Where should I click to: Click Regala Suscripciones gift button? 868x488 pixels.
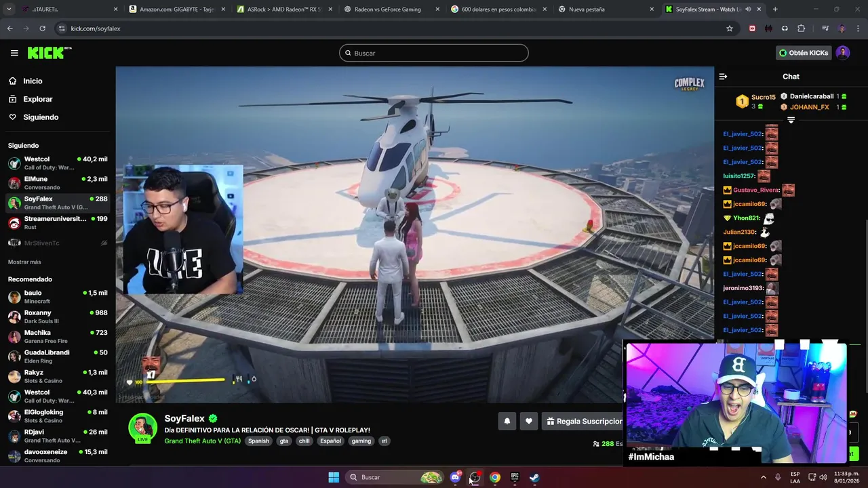pos(583,421)
